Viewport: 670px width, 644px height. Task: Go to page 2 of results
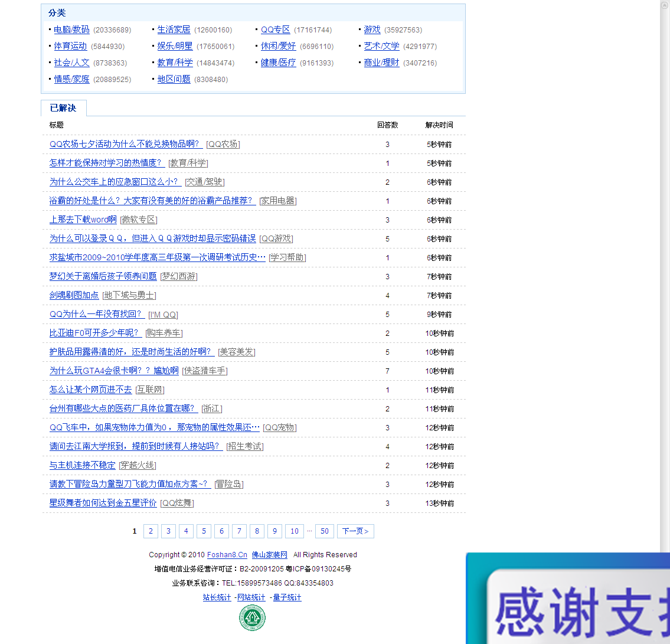(151, 531)
